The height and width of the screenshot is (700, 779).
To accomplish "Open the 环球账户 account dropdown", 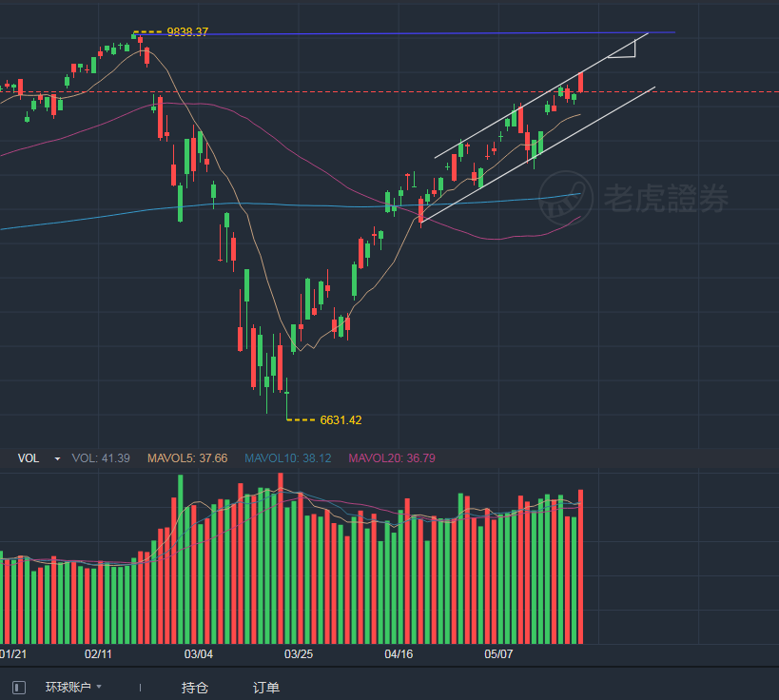I will (73, 687).
